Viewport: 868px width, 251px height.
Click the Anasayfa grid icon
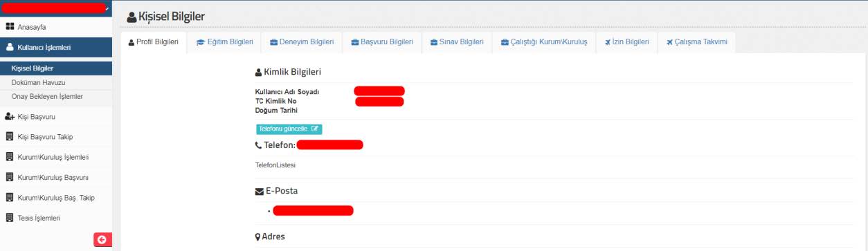(10, 27)
